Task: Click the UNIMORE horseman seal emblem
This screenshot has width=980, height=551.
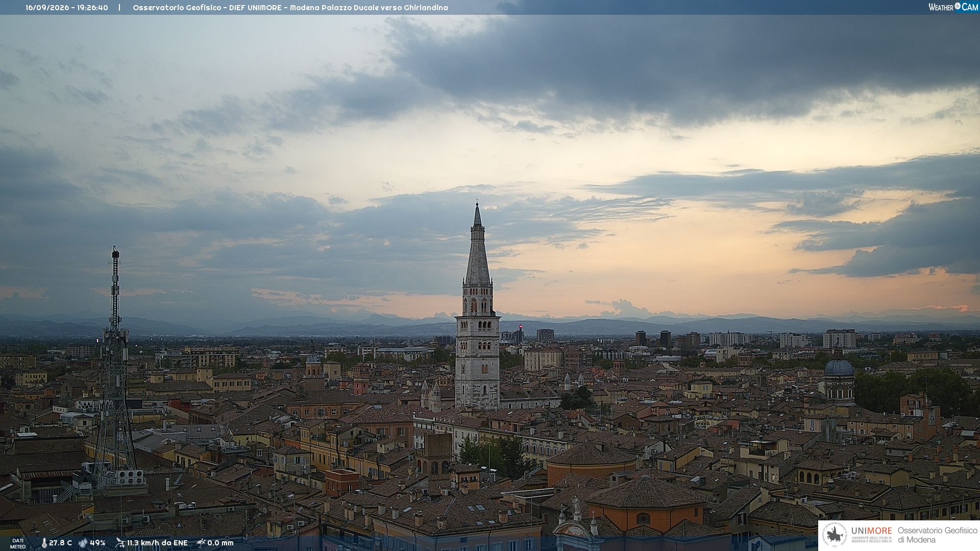Action: [x=835, y=535]
